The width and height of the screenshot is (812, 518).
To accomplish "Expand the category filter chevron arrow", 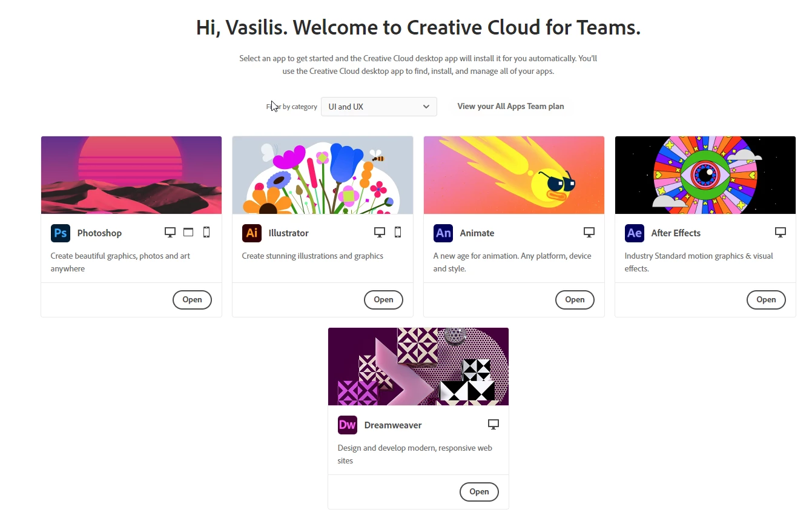I will (x=426, y=107).
